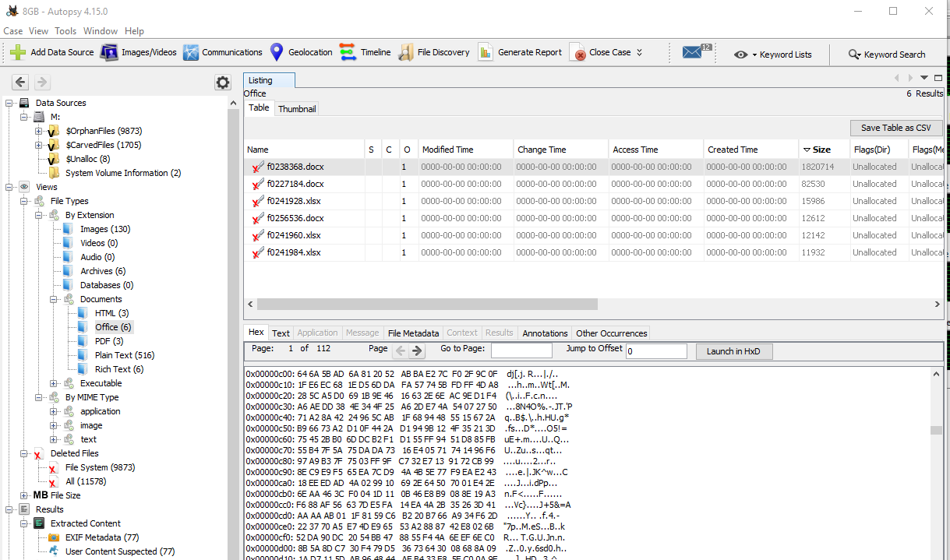
Task: Select Plain Text (516) in tree
Action: point(125,355)
